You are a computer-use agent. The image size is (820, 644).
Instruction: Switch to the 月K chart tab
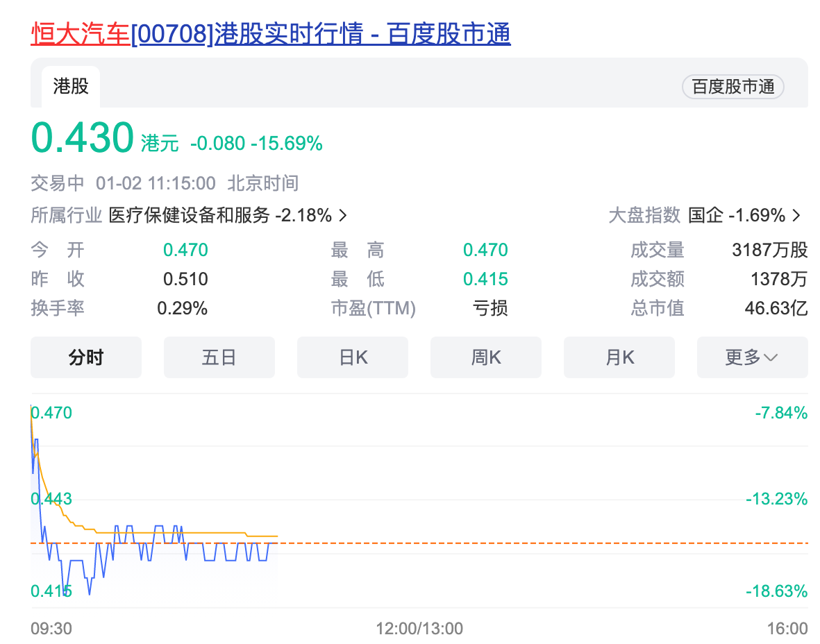pos(619,357)
